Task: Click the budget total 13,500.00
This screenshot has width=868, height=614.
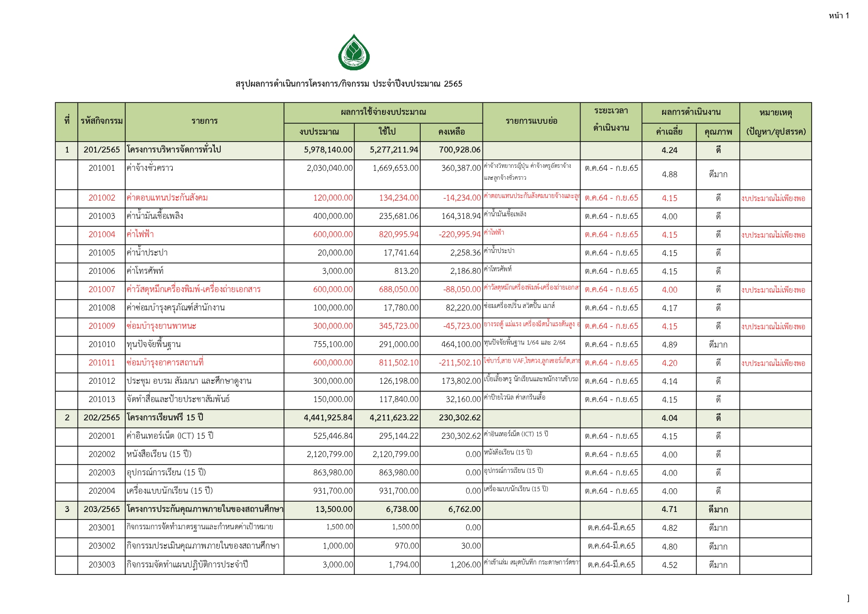Action: tap(334, 510)
